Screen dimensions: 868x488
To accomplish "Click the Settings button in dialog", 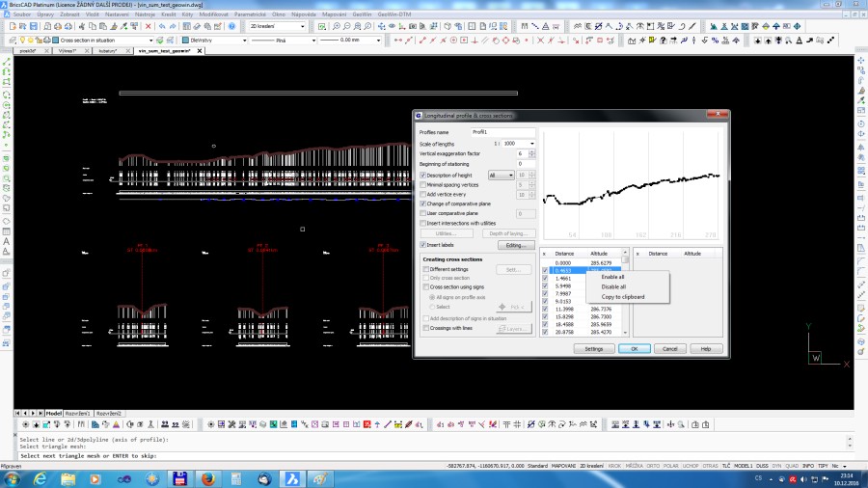I will (x=593, y=348).
